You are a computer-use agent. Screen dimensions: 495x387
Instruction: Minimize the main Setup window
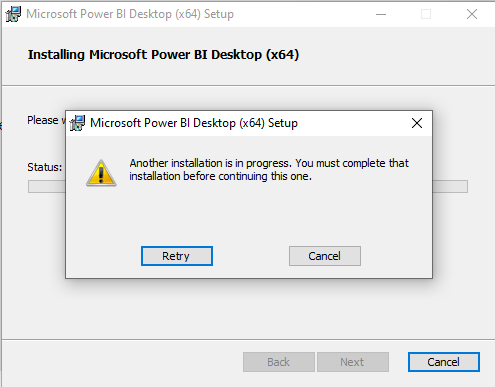(x=381, y=14)
